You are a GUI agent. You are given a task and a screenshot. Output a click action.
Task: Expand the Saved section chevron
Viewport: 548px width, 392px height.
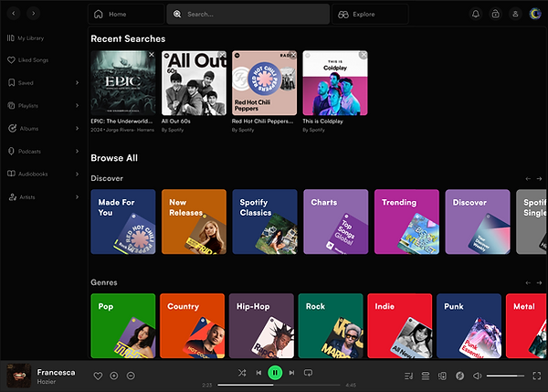click(x=78, y=82)
